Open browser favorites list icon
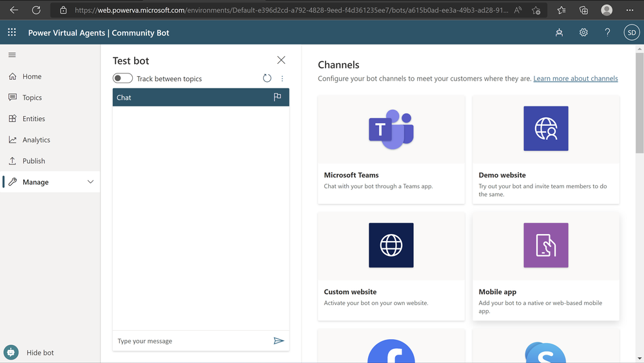 pos(561,10)
